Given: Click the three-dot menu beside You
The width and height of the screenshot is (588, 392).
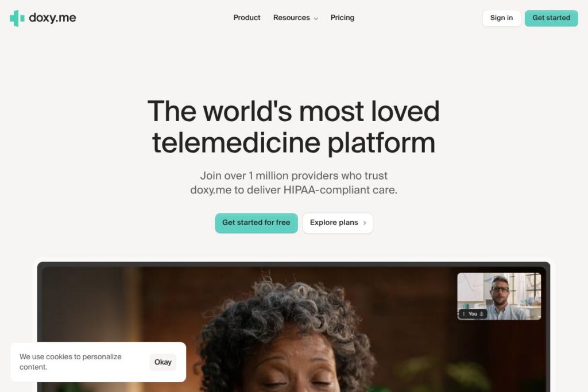Looking at the screenshot, I should pos(464,314).
